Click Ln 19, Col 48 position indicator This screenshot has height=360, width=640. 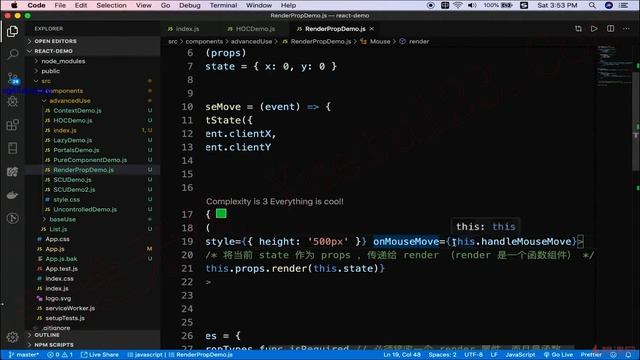(402, 355)
